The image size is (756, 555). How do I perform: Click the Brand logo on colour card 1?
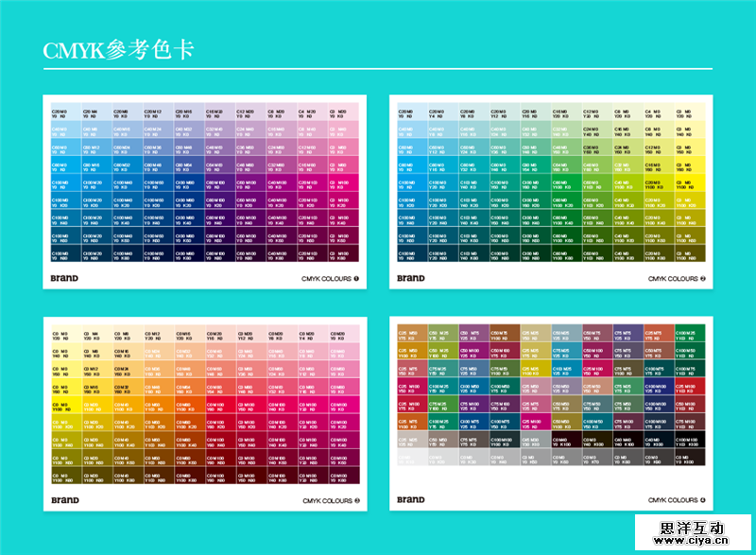pyautogui.click(x=63, y=279)
